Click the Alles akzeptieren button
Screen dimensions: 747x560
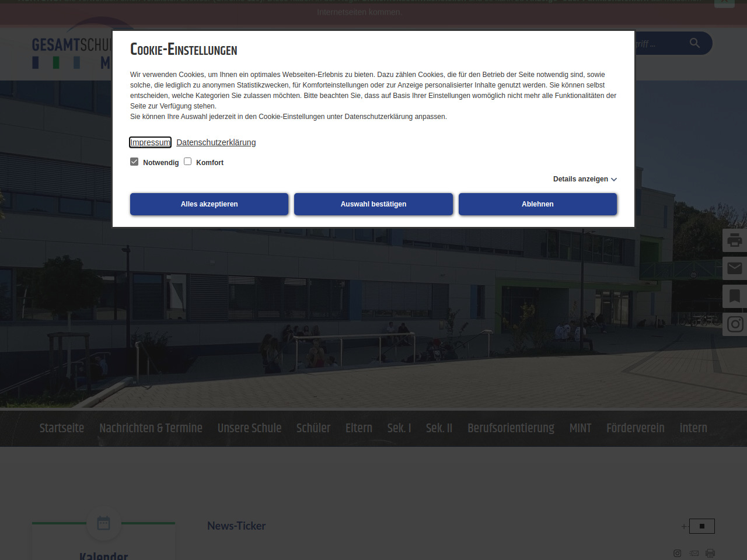(209, 204)
